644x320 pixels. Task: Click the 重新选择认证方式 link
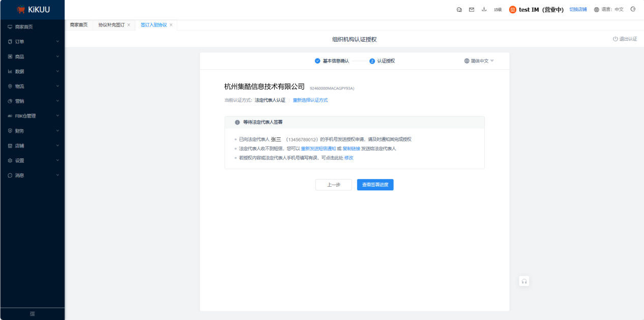pyautogui.click(x=310, y=100)
